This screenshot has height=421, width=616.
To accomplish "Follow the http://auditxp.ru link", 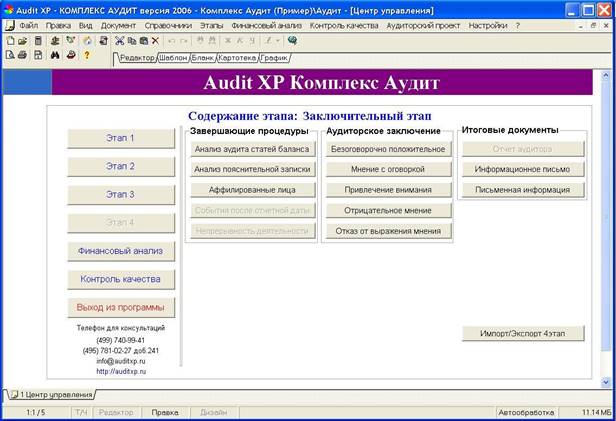I will tap(121, 372).
